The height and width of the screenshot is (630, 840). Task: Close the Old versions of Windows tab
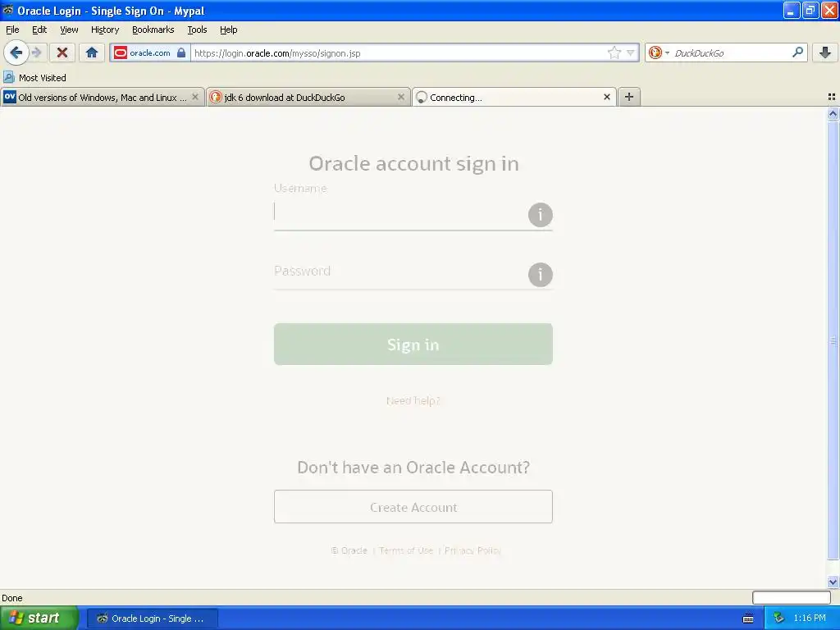point(195,97)
